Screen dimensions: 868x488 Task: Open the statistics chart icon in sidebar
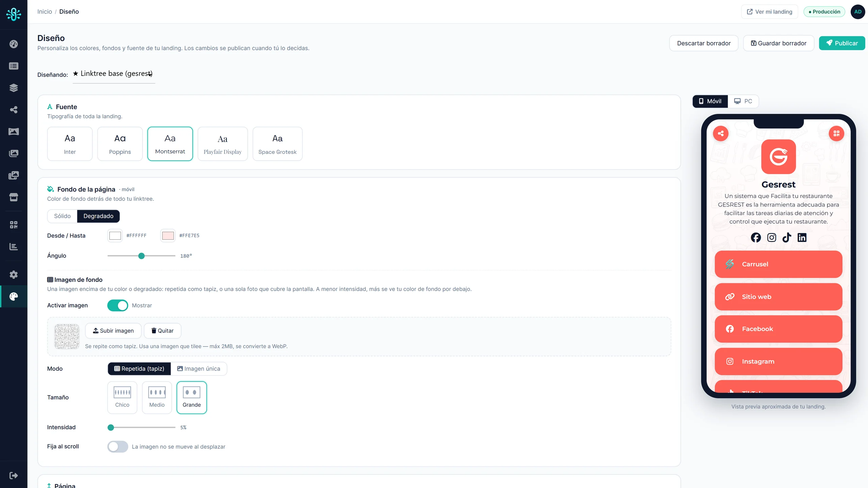pos(14,247)
